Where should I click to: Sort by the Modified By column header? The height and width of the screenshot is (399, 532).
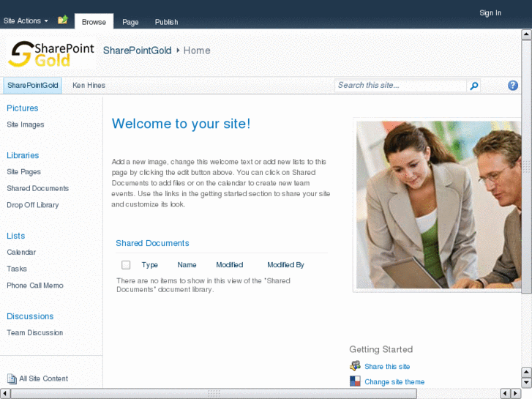(x=285, y=265)
